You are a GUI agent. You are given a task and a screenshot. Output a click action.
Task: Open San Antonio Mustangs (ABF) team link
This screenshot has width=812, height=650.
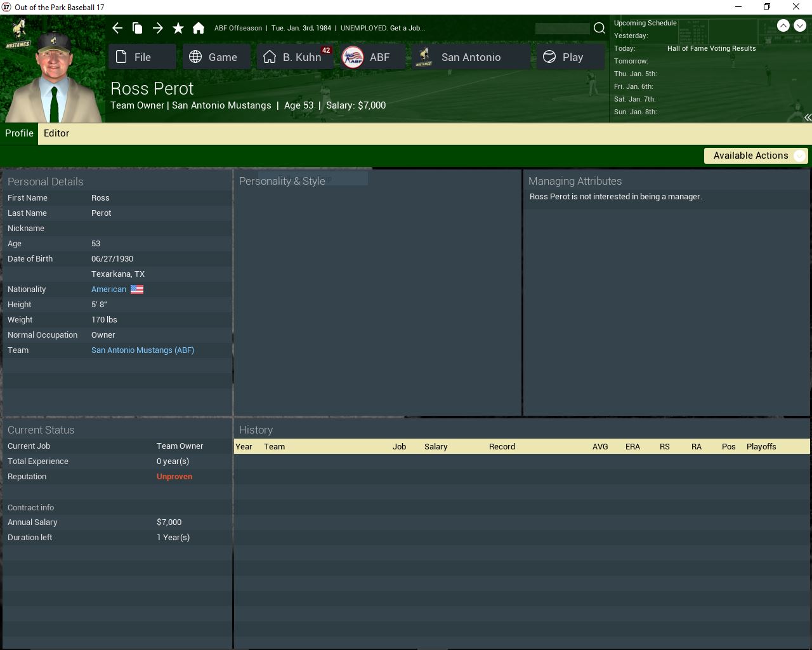143,350
